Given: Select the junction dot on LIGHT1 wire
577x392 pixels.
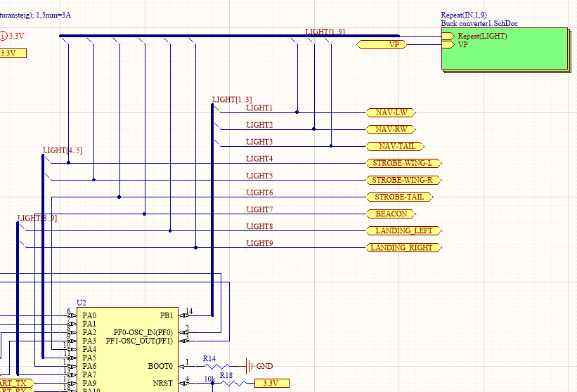Looking at the screenshot, I should pyautogui.click(x=297, y=112).
